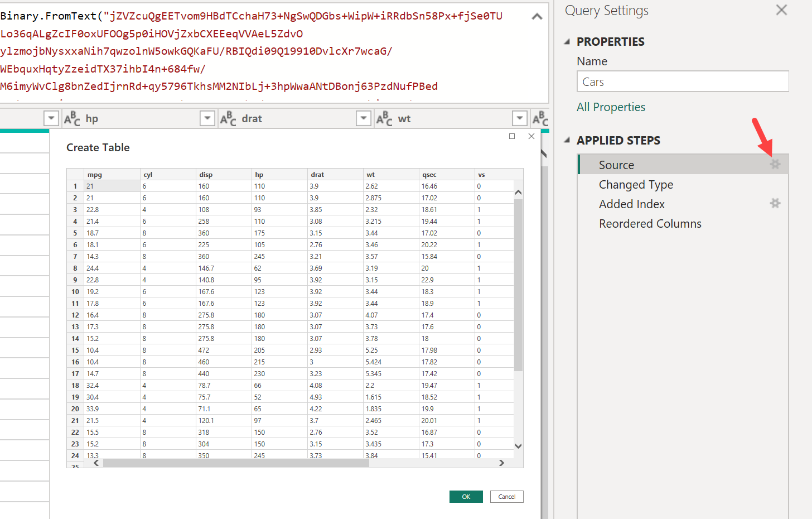Viewport: 812px width, 519px height.
Task: Open settings gear for the Added Index step
Action: pos(775,203)
